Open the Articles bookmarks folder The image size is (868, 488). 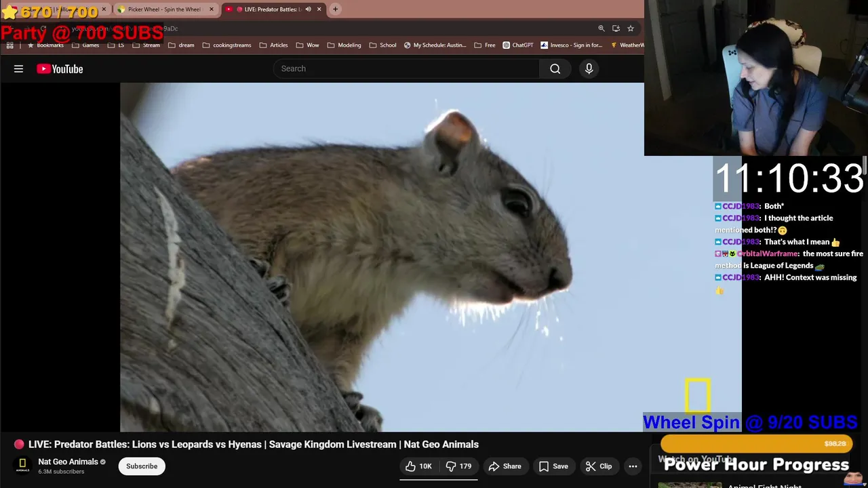(x=273, y=45)
